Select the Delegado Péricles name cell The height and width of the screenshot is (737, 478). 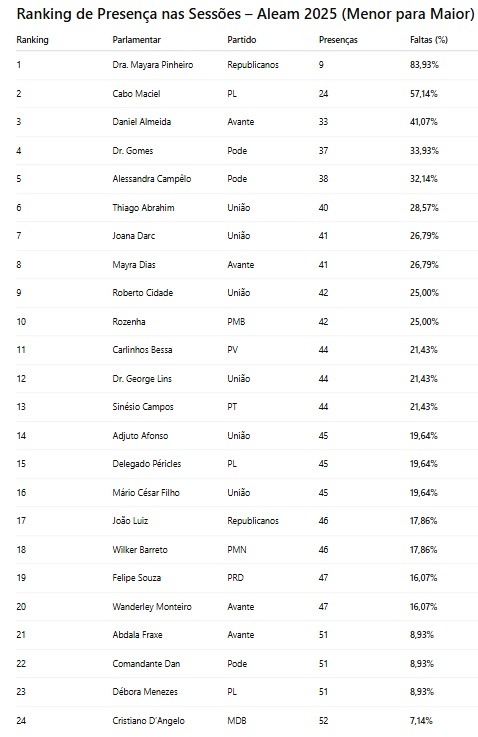[147, 464]
